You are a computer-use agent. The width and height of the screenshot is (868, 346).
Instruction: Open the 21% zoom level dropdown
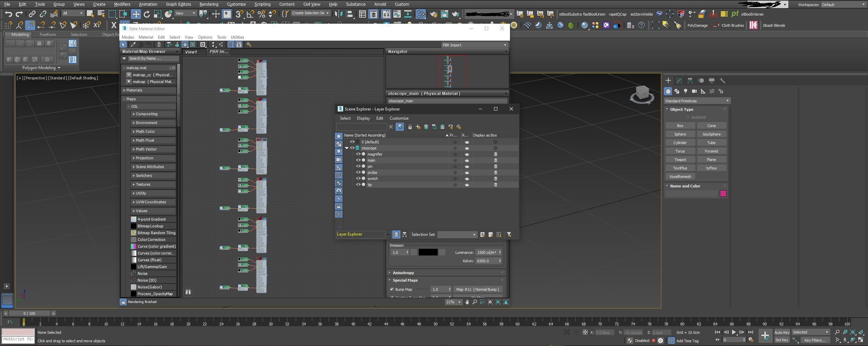coord(454,302)
